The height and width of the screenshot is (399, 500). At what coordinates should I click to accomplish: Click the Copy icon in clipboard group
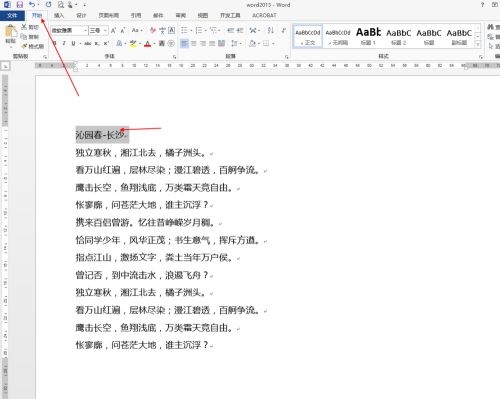[x=24, y=36]
